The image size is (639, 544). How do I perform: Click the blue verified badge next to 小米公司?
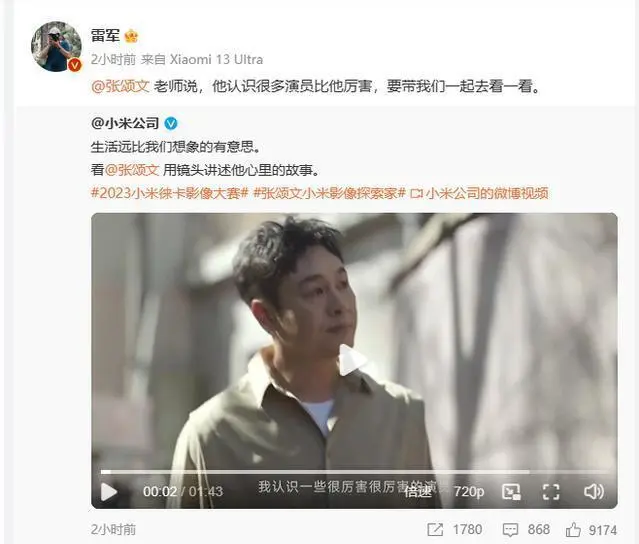[x=171, y=123]
